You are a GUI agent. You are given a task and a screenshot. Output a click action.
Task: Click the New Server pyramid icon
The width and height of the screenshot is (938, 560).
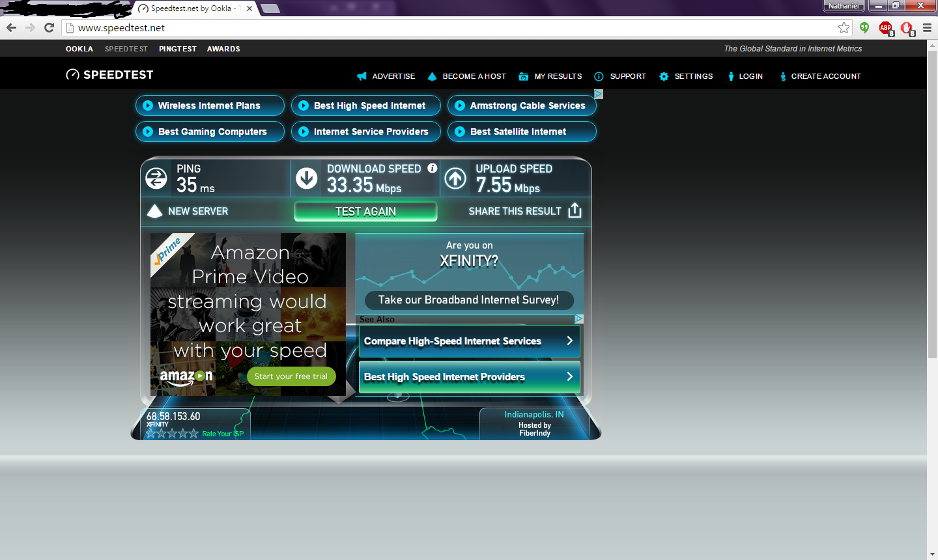pos(154,211)
